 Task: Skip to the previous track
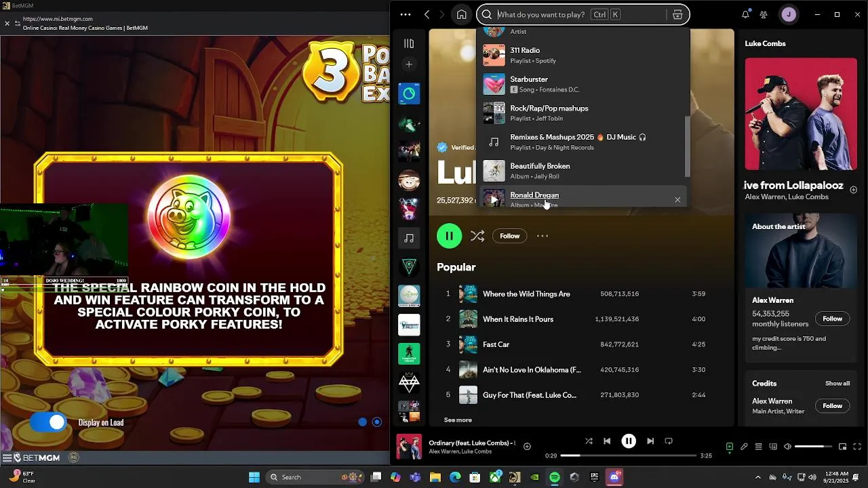[x=607, y=441]
